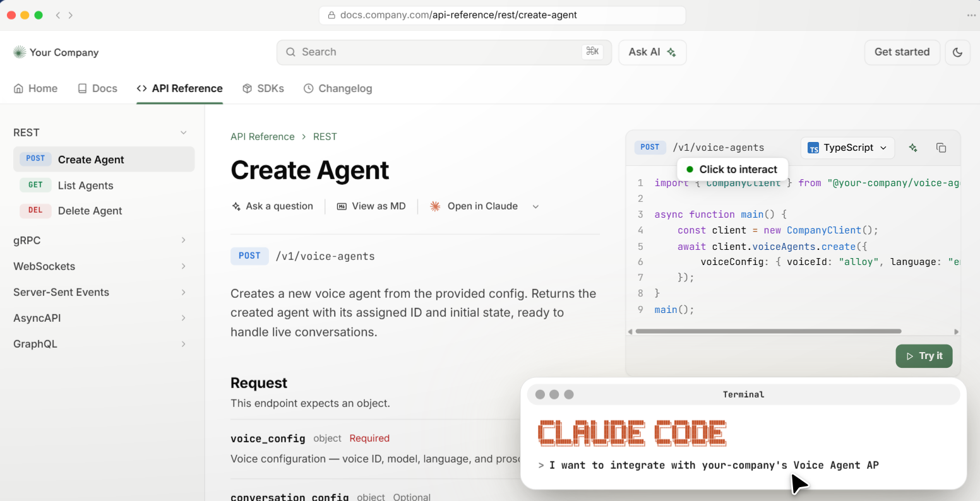
Task: Click the SDKs tab cube icon
Action: pos(248,88)
